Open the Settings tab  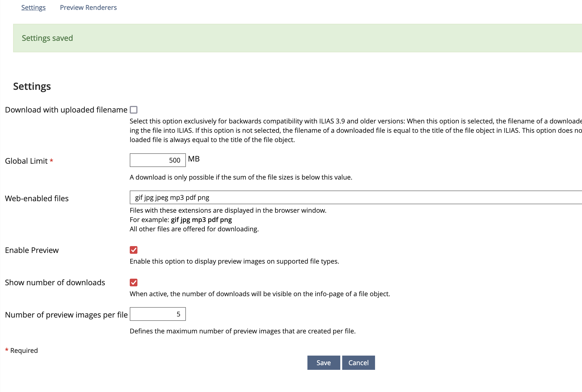[33, 7]
